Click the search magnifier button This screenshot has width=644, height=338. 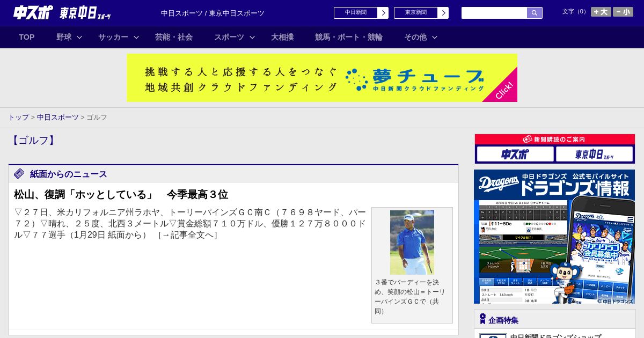pos(535,13)
